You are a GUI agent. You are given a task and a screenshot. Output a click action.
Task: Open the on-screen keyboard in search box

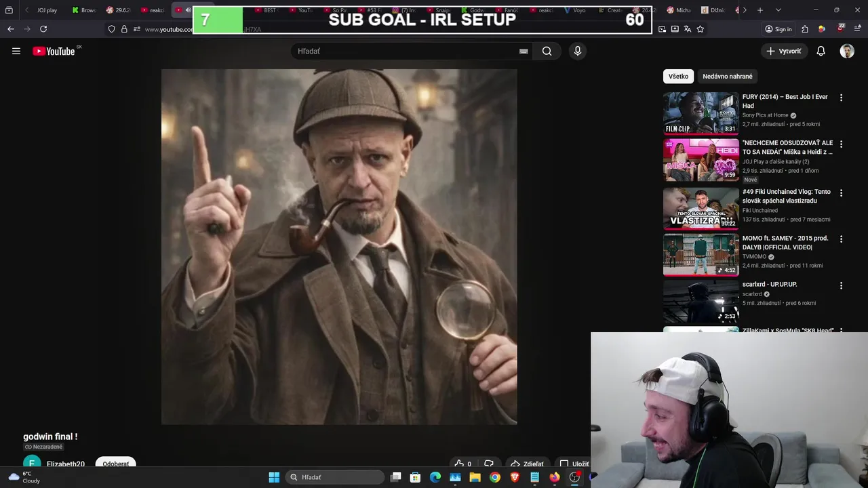[524, 51]
